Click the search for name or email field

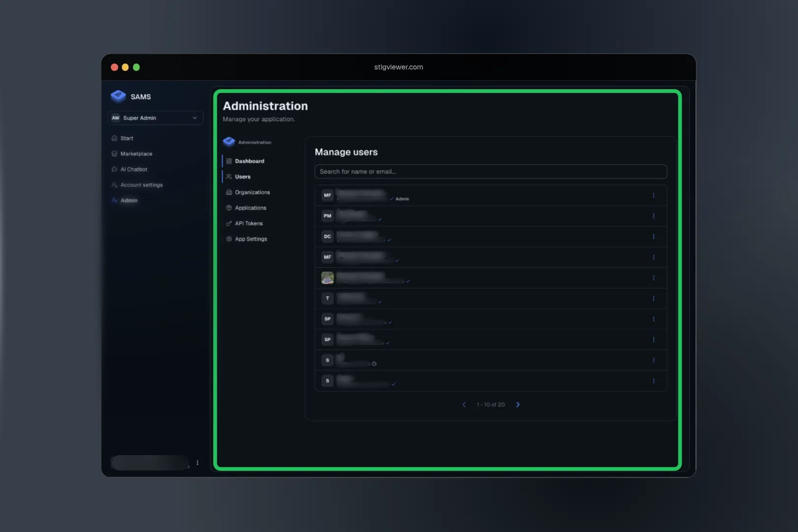point(490,172)
